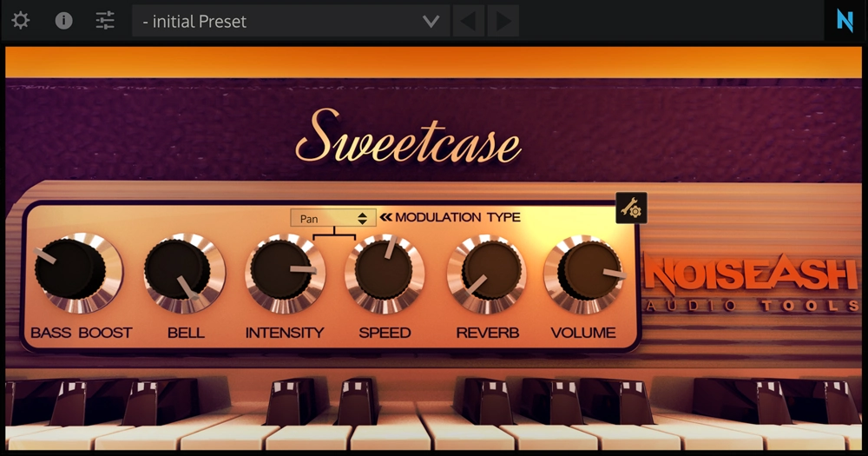Open the wrench and gear tools icon
The image size is (868, 456).
point(631,208)
